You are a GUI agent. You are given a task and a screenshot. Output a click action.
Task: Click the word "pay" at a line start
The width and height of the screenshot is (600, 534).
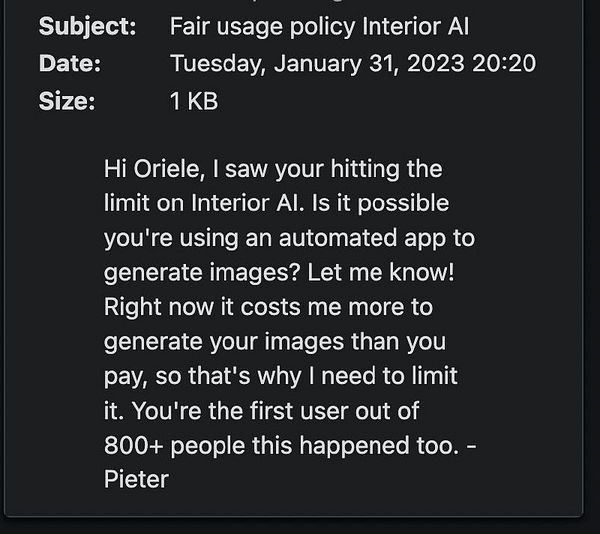click(x=123, y=377)
